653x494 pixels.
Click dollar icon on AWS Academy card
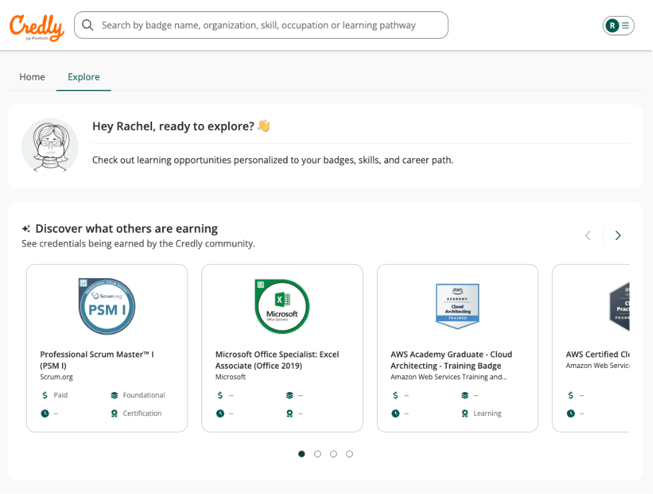click(396, 395)
